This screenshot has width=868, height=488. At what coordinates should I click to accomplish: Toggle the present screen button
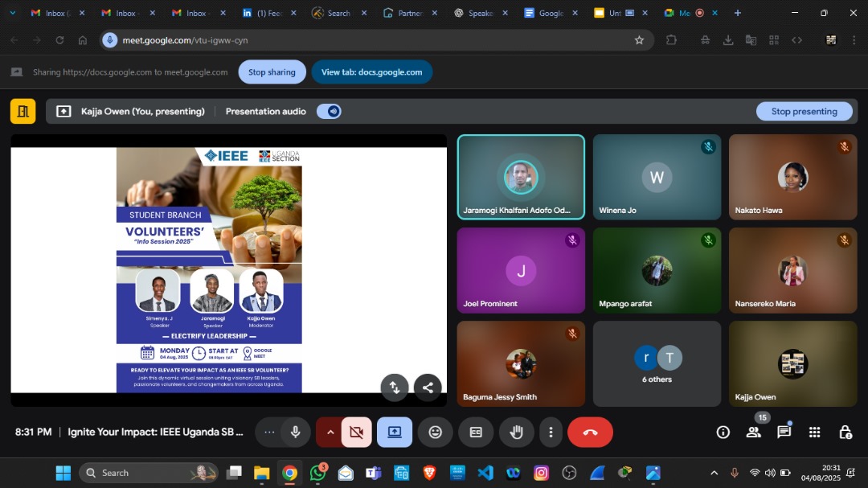coord(395,432)
